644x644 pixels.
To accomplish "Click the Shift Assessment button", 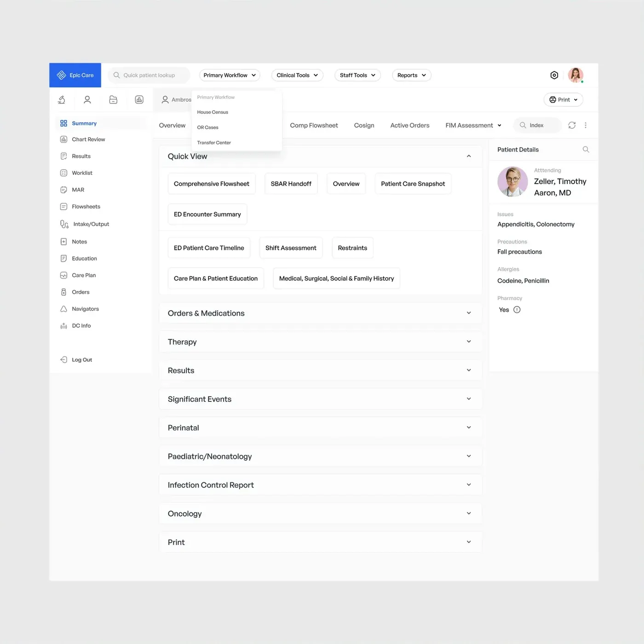I will coord(291,248).
